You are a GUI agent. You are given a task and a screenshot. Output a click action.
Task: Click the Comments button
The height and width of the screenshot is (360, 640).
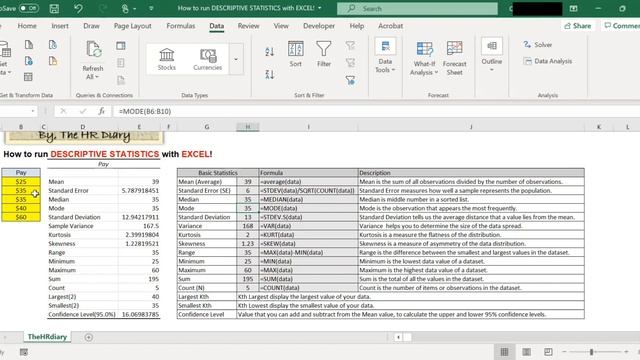pos(621,26)
